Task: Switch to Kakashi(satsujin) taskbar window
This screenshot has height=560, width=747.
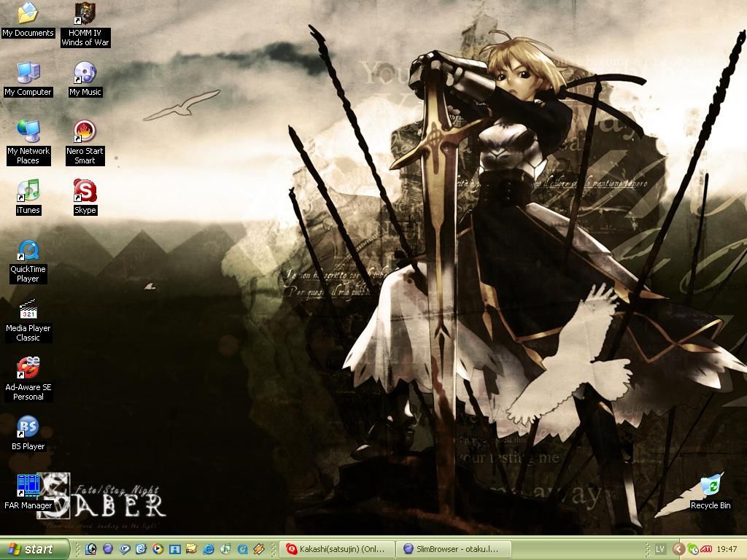Action: click(x=337, y=550)
